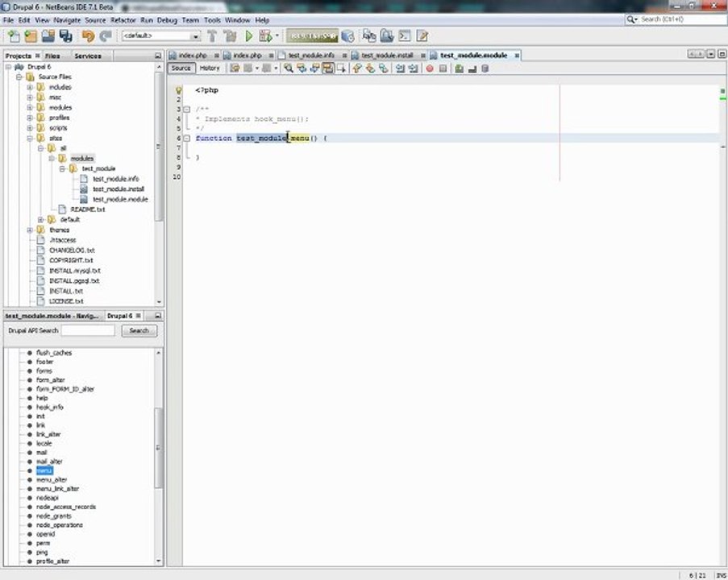This screenshot has width=728, height=580.
Task: Toggle Rectangular Selection icon
Action: pos(341,68)
